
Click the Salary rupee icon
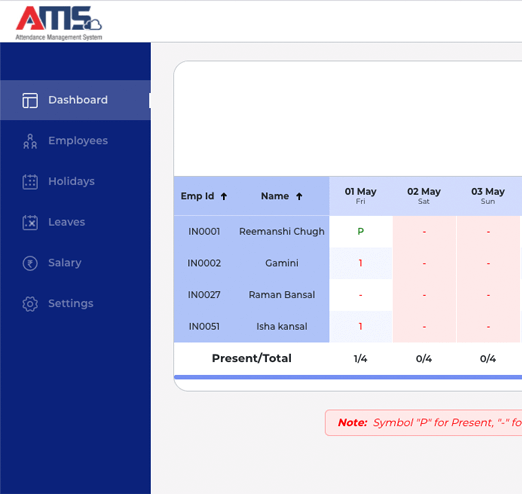[30, 263]
